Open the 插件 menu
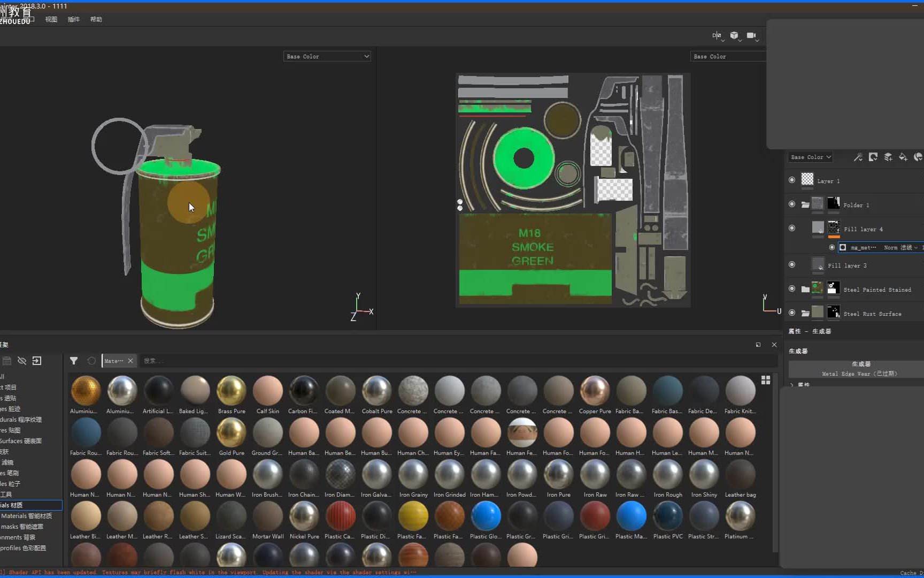Image resolution: width=924 pixels, height=578 pixels. point(74,19)
